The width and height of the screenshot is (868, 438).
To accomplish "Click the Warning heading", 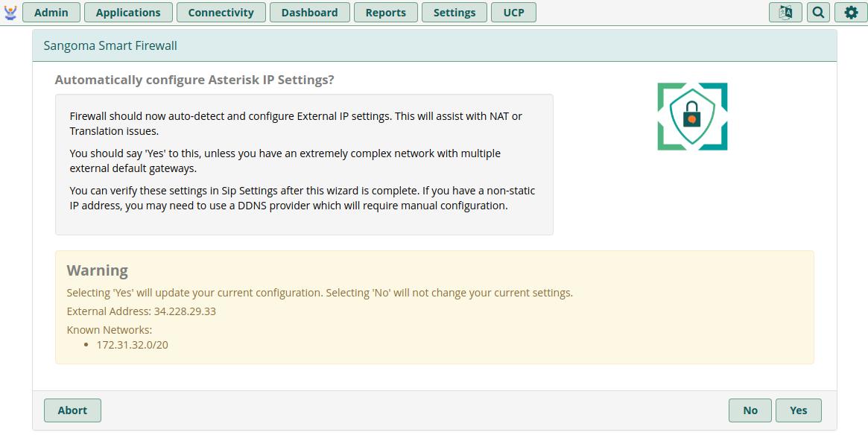I will tap(97, 270).
